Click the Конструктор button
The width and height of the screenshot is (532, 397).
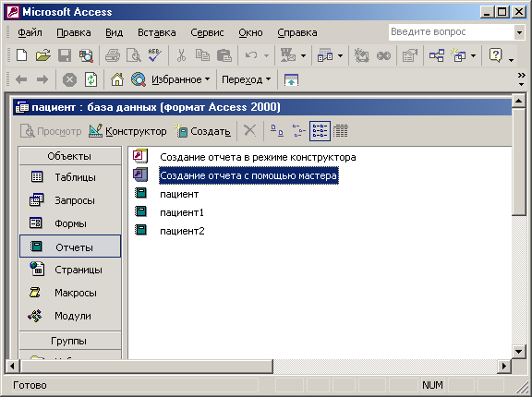pos(127,131)
